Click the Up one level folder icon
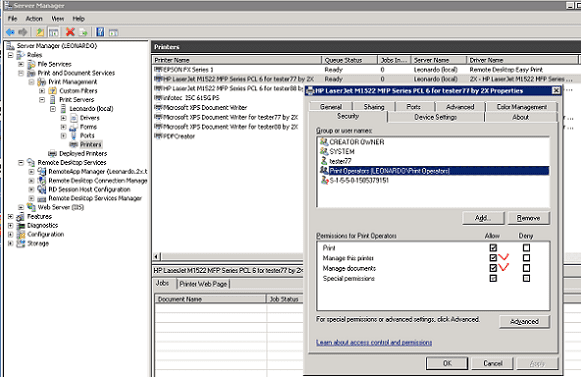 (x=40, y=32)
